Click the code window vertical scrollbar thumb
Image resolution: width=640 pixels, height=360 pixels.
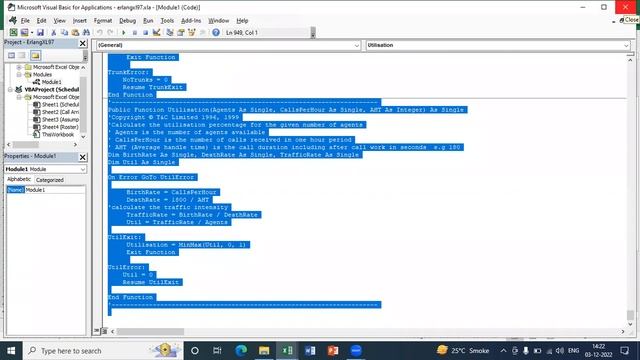click(x=630, y=315)
